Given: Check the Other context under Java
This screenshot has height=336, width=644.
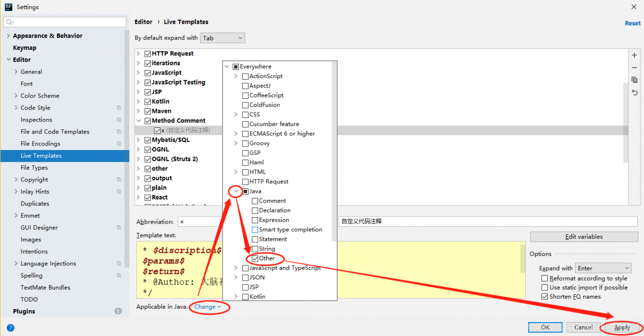Looking at the screenshot, I should click(x=255, y=258).
